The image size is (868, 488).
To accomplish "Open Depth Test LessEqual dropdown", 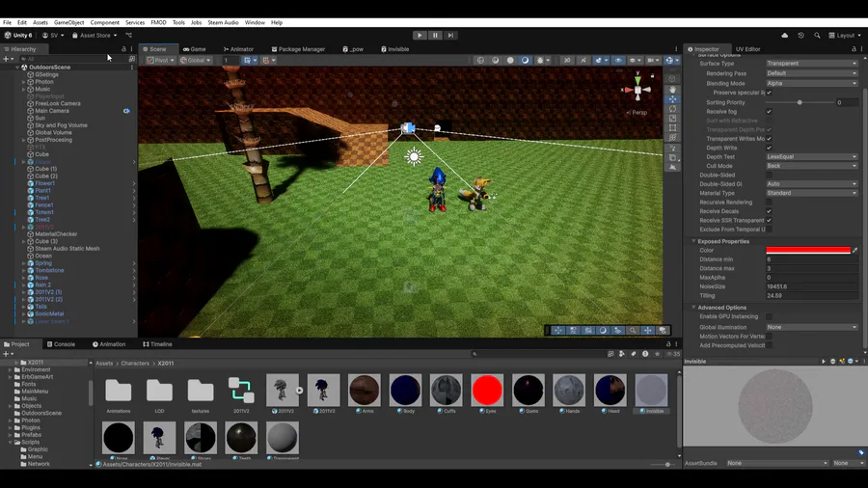I will click(811, 156).
